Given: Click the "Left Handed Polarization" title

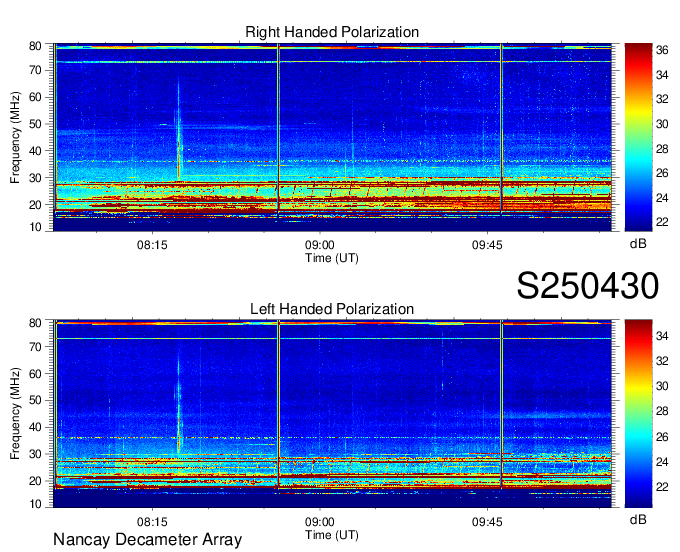Looking at the screenshot, I should (x=332, y=309).
